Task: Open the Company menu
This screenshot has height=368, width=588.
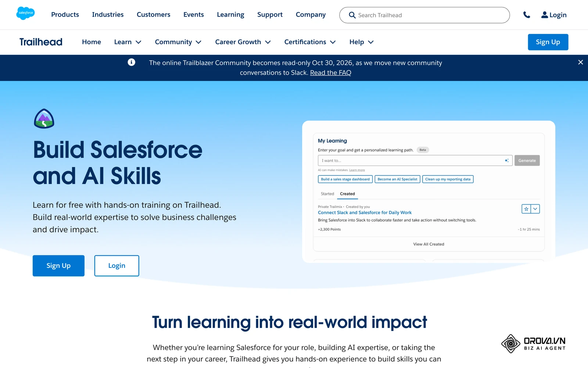Action: pyautogui.click(x=311, y=15)
